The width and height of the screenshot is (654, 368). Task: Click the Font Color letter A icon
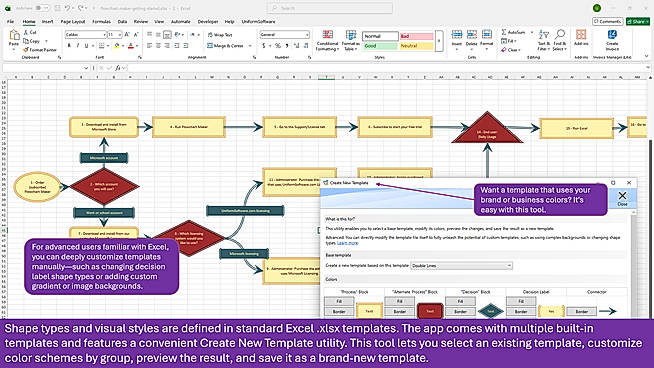point(131,45)
